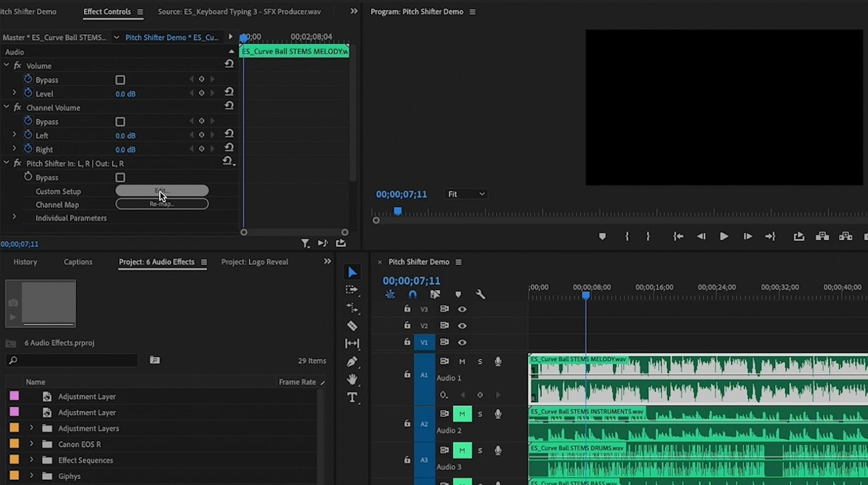
Task: Open the Fit zoom level dropdown
Action: (x=466, y=193)
